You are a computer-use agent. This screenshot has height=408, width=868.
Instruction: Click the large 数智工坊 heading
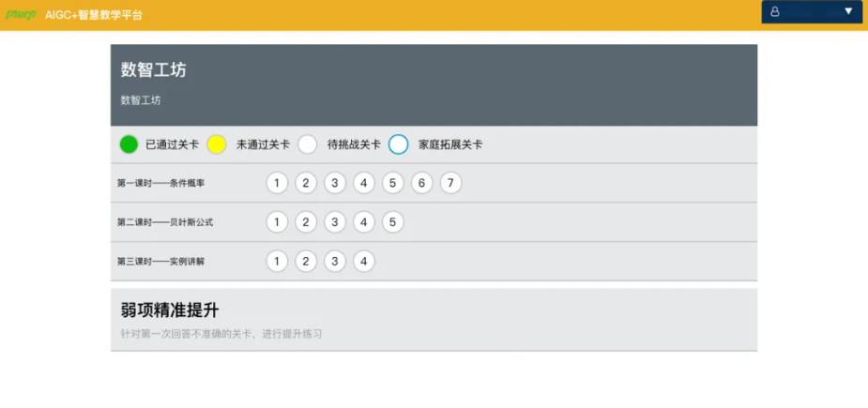pyautogui.click(x=153, y=69)
